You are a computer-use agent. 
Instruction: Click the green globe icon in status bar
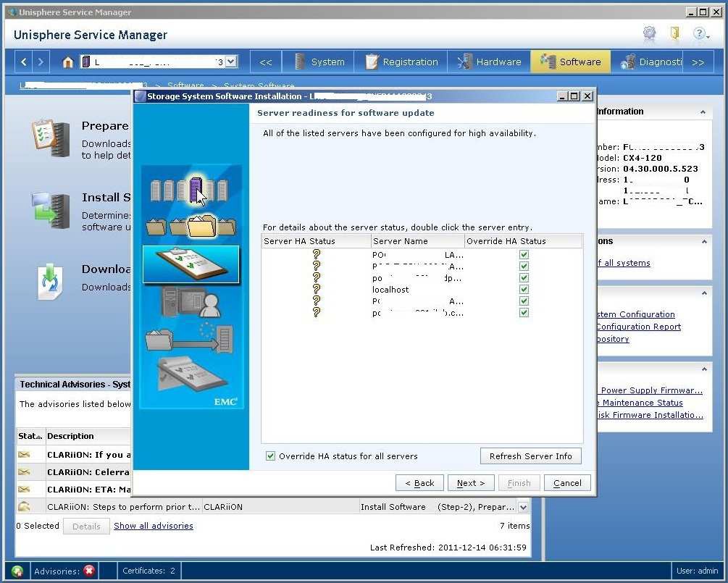coord(17,571)
